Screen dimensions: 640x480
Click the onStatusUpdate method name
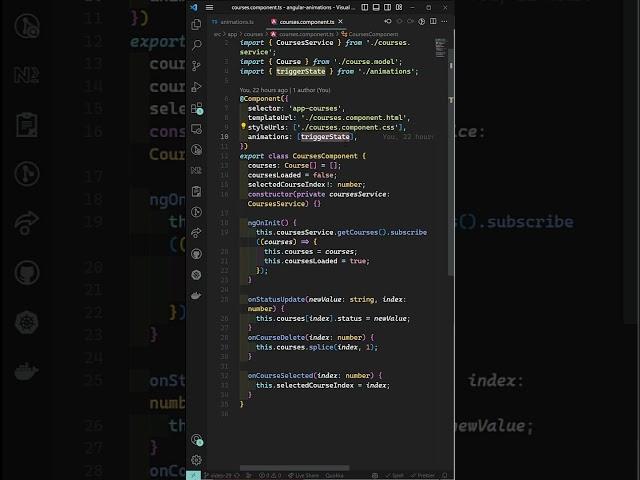pyautogui.click(x=276, y=300)
